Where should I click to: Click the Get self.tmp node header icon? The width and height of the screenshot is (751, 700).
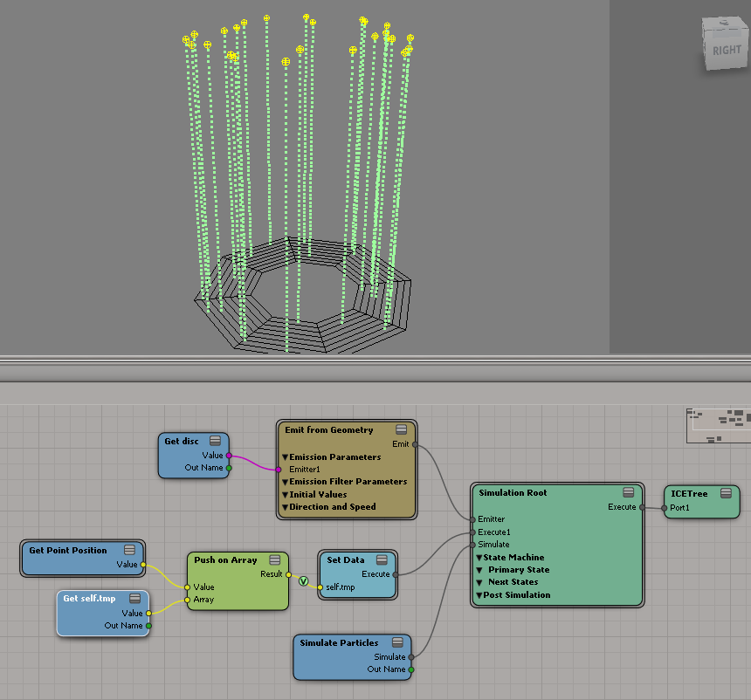(x=134, y=598)
